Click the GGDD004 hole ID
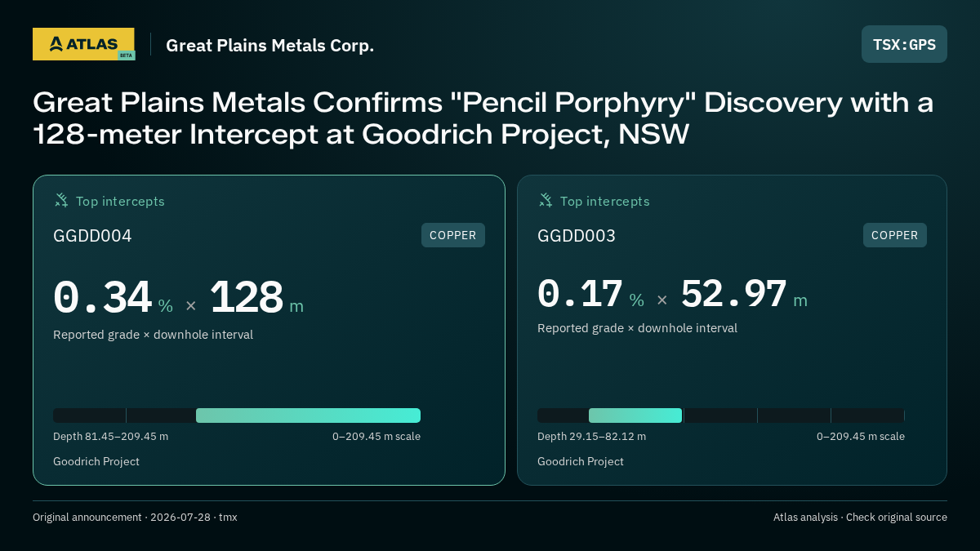The height and width of the screenshot is (551, 980). [x=92, y=236]
